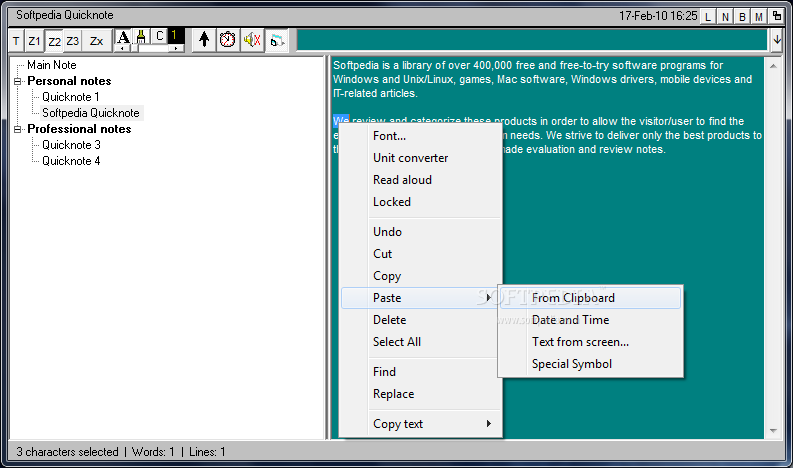Viewport: 793px width, 468px height.
Task: Open the alarm clock reminder icon
Action: coord(228,39)
